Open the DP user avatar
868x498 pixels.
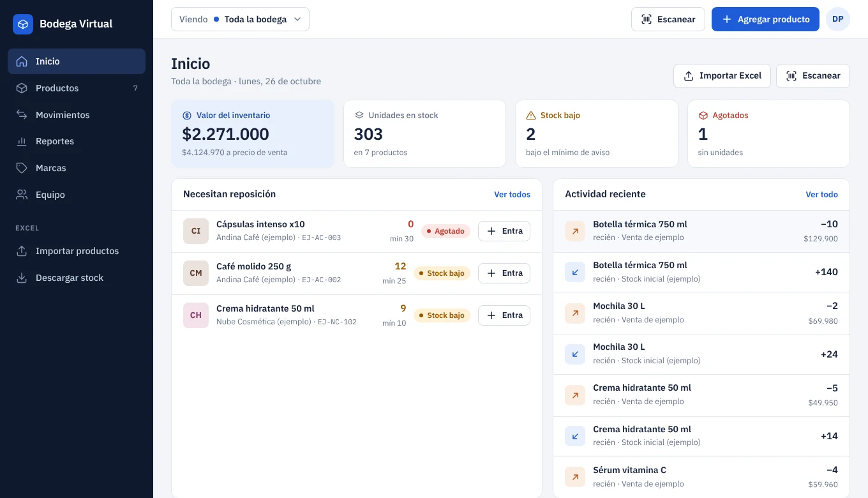(838, 19)
